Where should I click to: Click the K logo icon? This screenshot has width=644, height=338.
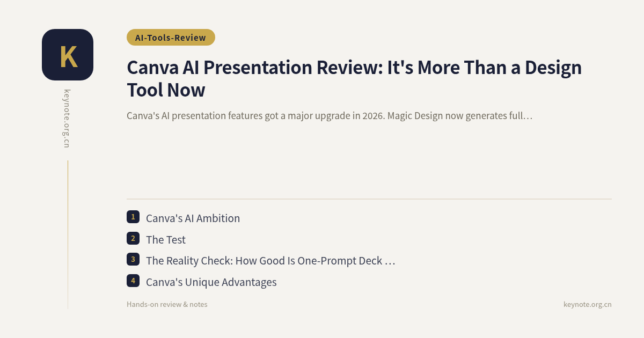tap(68, 55)
